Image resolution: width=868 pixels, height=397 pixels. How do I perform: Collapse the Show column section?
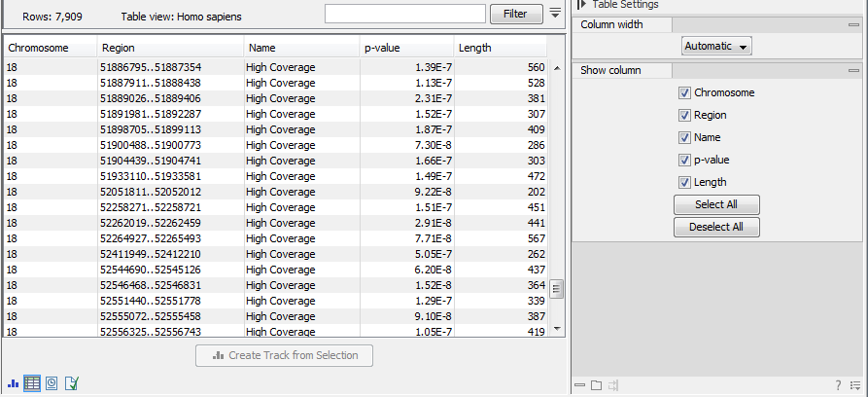coord(853,70)
